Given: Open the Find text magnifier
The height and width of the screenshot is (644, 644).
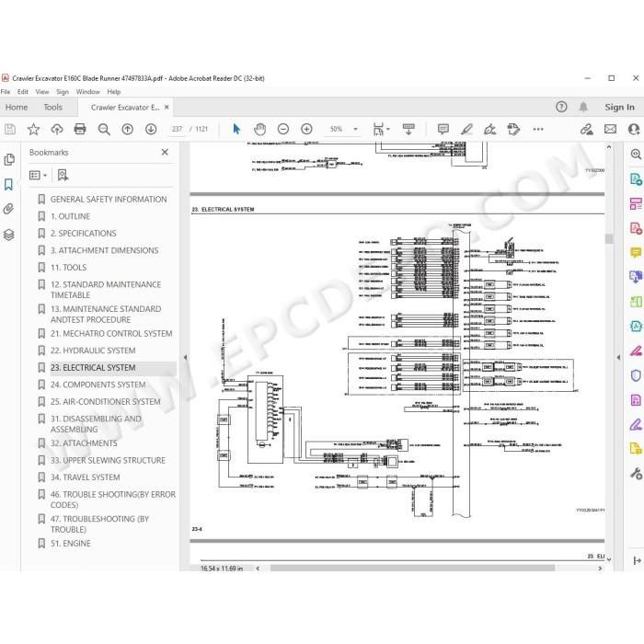Looking at the screenshot, I should [x=104, y=130].
